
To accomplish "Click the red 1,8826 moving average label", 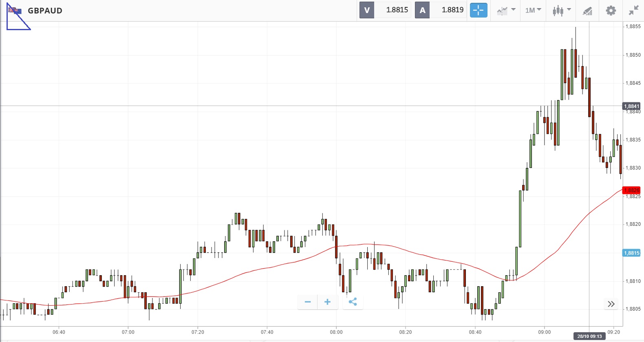I will [631, 190].
